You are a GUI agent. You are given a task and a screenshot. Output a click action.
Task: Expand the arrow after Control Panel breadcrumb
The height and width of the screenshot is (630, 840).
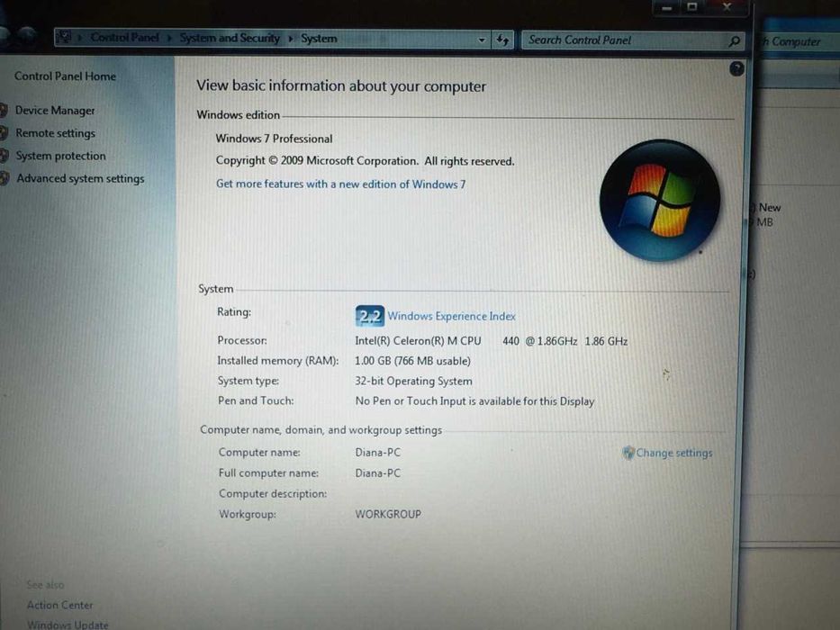coord(168,38)
